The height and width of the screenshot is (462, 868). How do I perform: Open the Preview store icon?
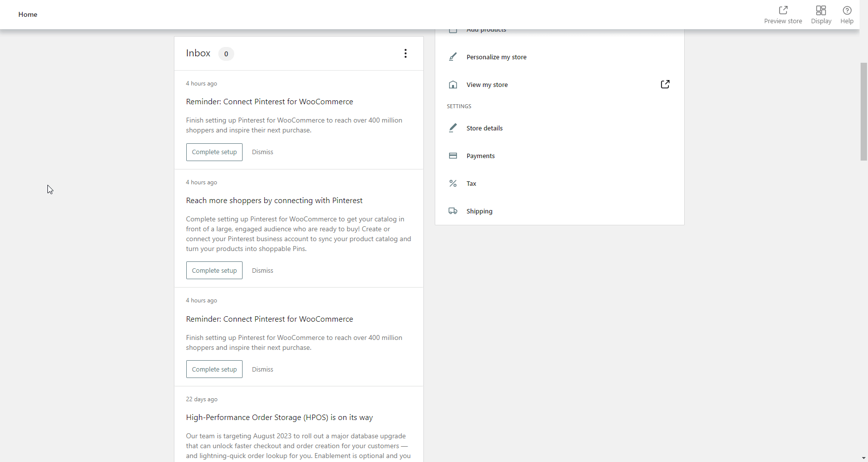783,10
